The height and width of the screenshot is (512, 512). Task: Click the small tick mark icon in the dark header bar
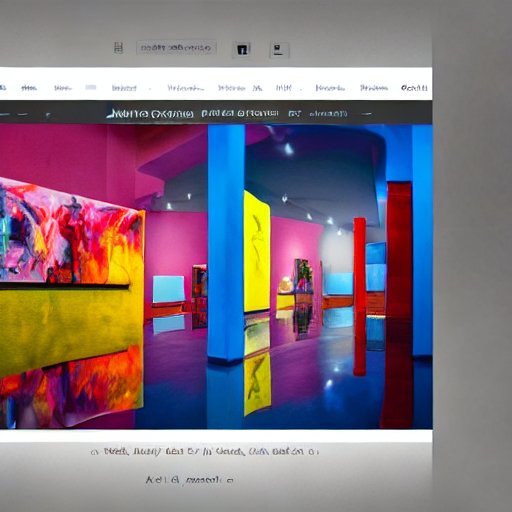pos(48,115)
